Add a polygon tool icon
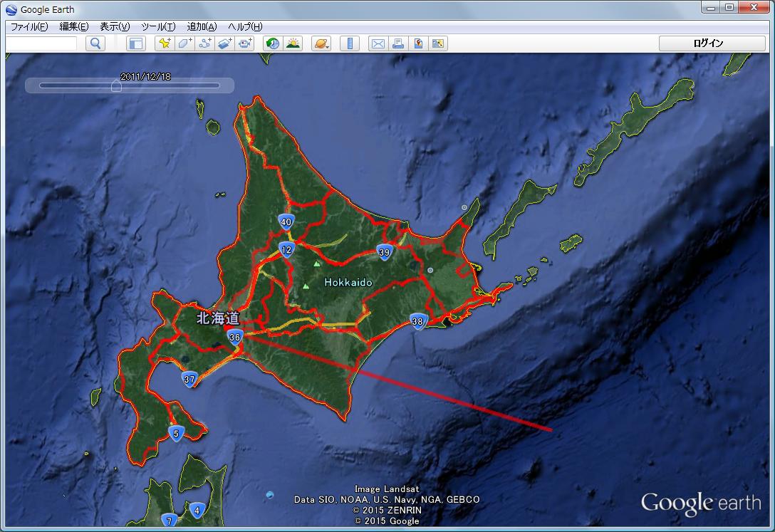 pos(185,43)
